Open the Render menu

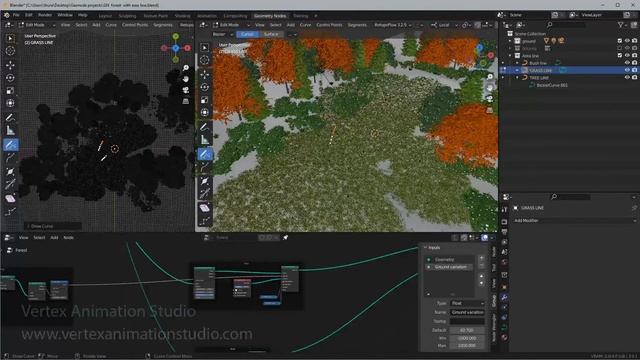click(x=45, y=15)
